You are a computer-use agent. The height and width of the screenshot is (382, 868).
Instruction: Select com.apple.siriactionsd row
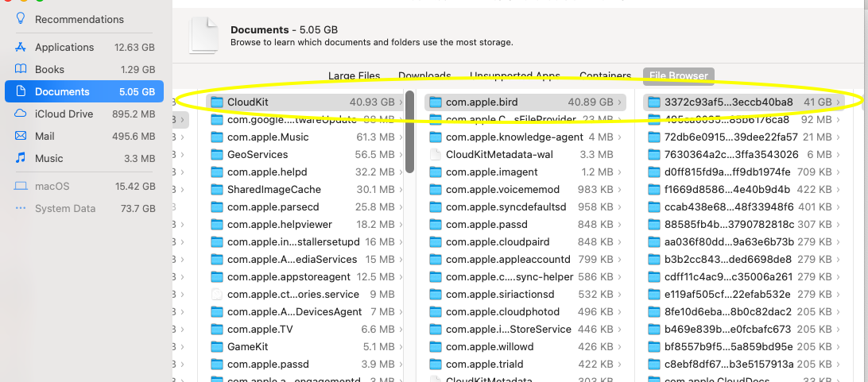pyautogui.click(x=525, y=294)
